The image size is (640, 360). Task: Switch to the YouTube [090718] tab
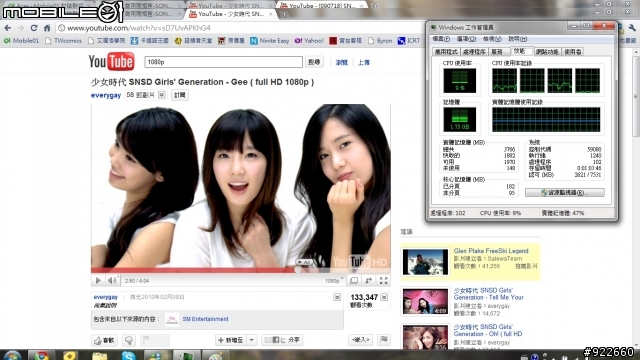point(321,6)
